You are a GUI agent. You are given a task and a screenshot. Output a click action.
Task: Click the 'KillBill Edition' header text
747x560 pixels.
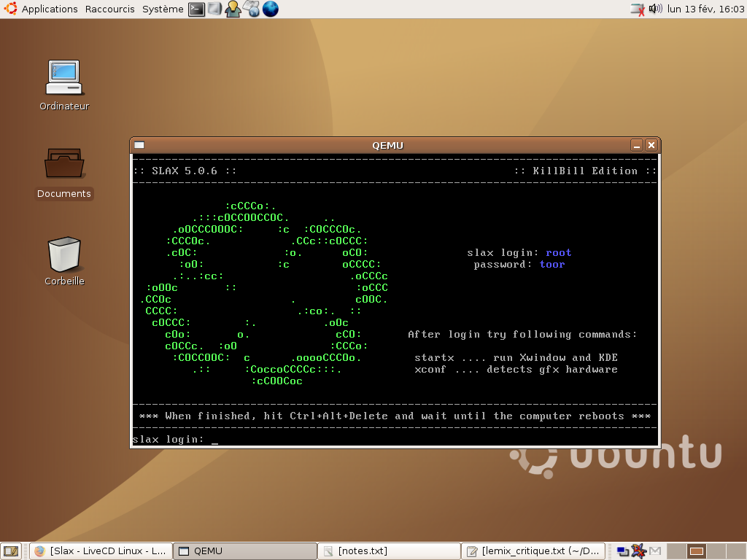pyautogui.click(x=585, y=171)
